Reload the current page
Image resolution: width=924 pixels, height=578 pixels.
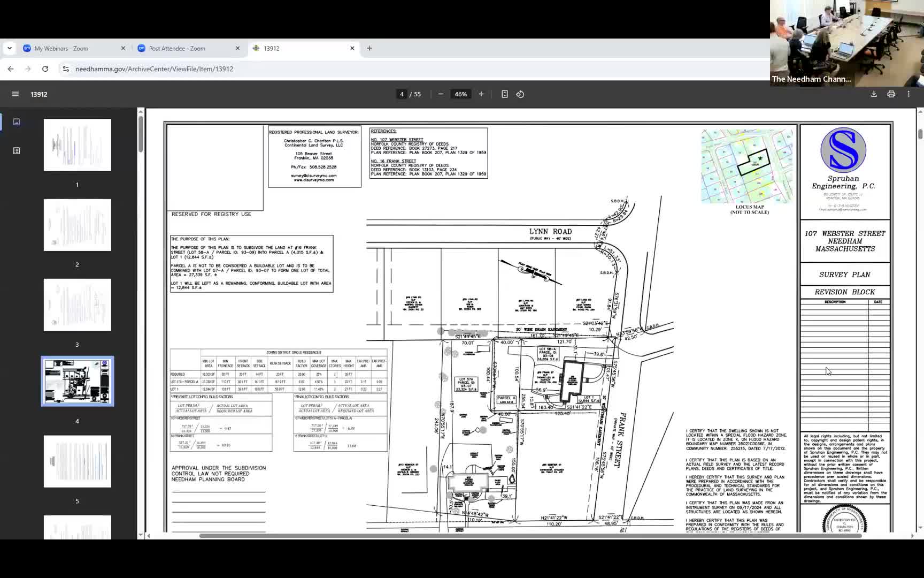(x=45, y=69)
